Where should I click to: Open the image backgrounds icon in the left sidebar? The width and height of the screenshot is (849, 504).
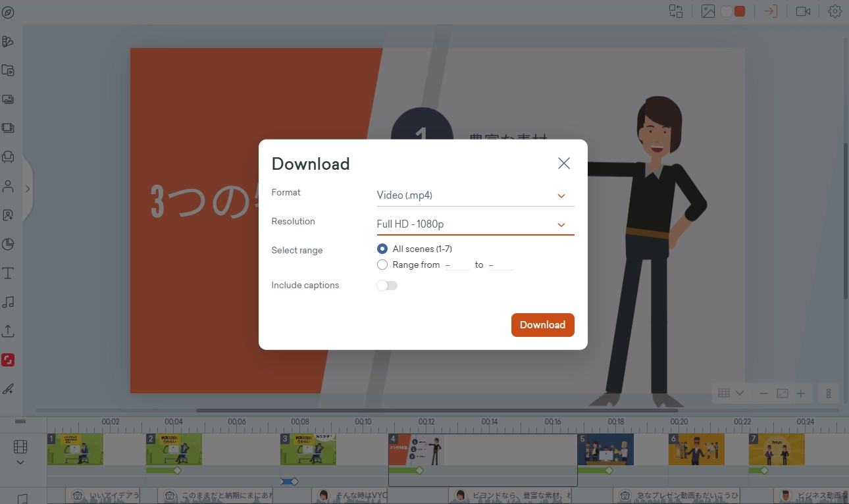(x=8, y=99)
